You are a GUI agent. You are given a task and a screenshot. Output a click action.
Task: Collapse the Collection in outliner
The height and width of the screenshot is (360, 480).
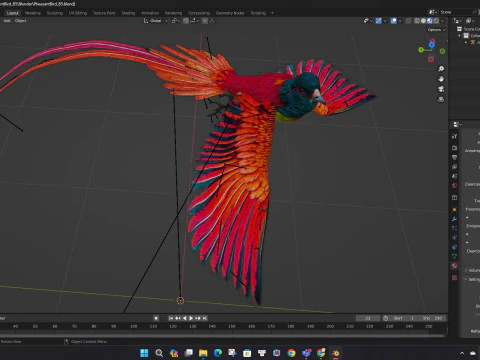coord(459,36)
